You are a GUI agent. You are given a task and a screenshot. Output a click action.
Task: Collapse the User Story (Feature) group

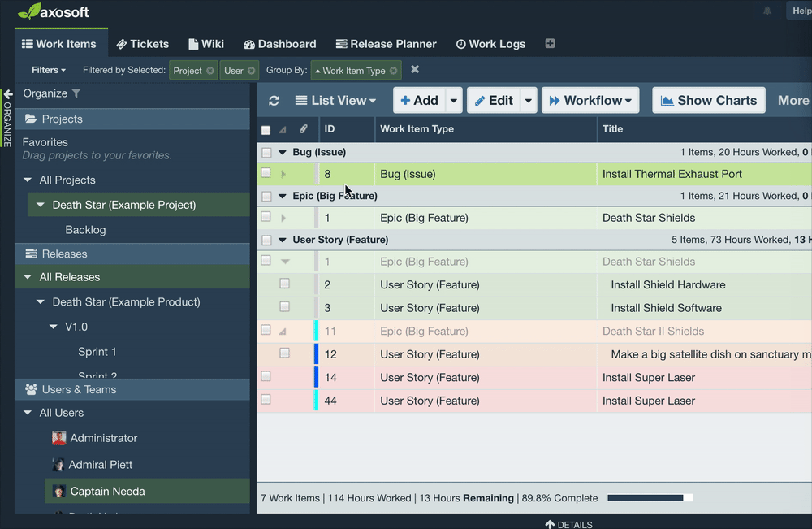pos(283,240)
